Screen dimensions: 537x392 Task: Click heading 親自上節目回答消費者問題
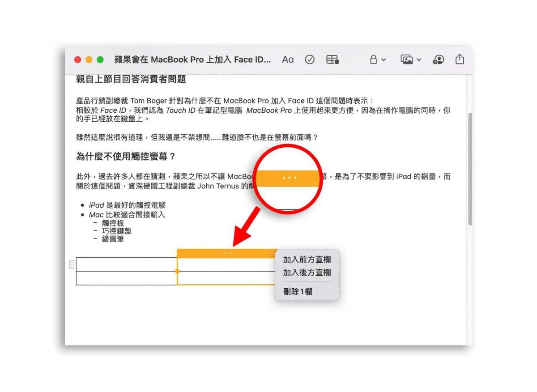(x=131, y=79)
